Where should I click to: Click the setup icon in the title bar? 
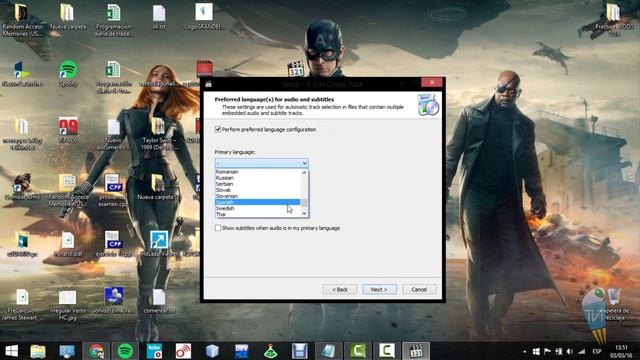209,84
